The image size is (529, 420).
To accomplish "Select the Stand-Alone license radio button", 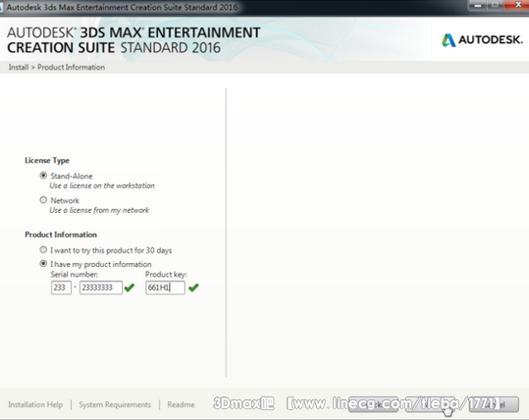I will coord(43,176).
